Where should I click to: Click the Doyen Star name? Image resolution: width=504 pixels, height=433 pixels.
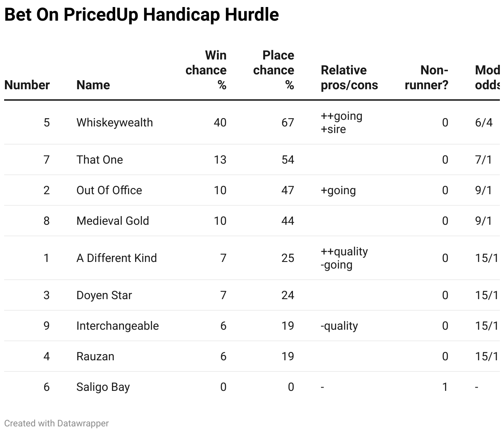(104, 295)
